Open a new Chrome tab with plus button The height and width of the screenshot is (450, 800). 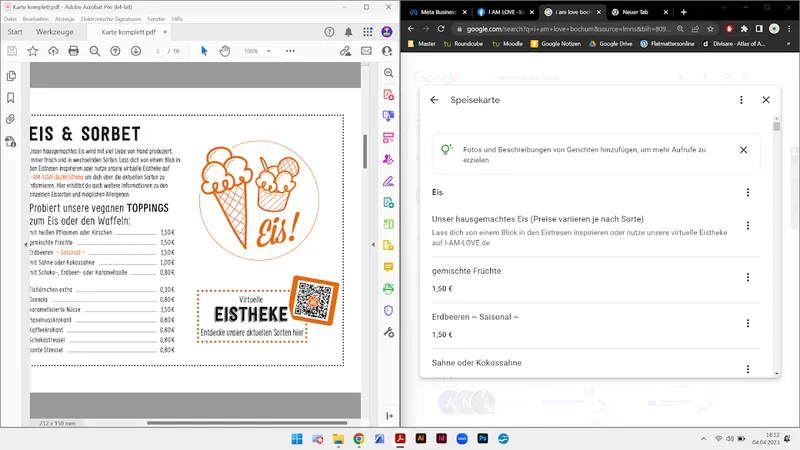point(684,12)
